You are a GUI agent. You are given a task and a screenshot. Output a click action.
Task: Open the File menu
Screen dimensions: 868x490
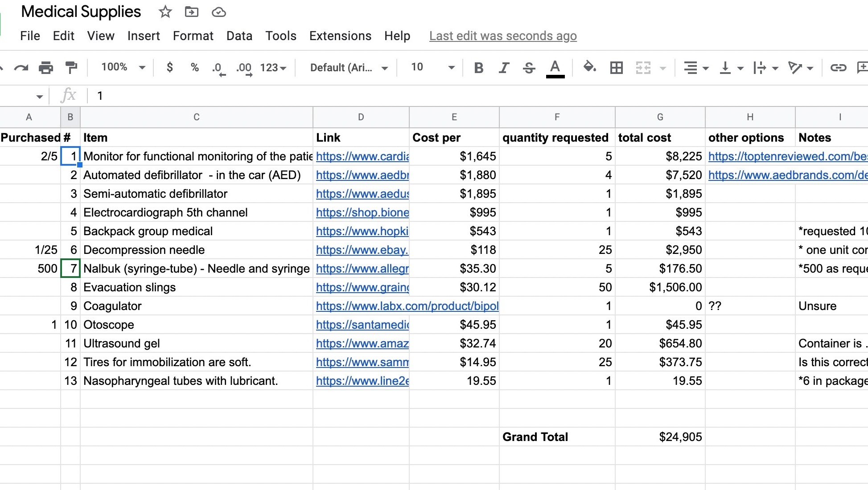(30, 36)
